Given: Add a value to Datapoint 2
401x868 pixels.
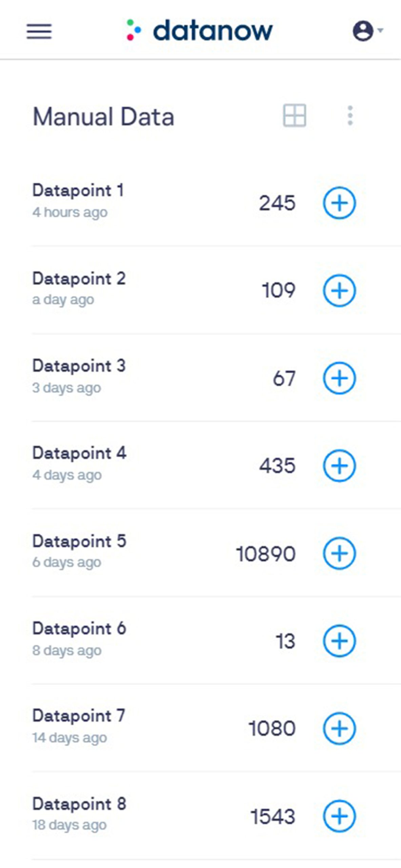Looking at the screenshot, I should click(339, 291).
